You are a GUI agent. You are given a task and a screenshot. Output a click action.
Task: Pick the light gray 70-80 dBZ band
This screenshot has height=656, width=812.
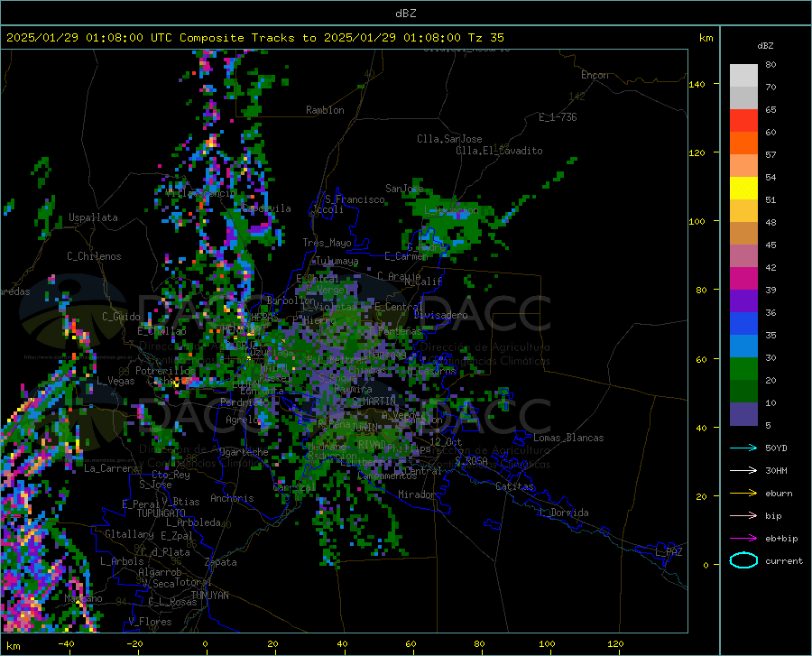pyautogui.click(x=743, y=76)
